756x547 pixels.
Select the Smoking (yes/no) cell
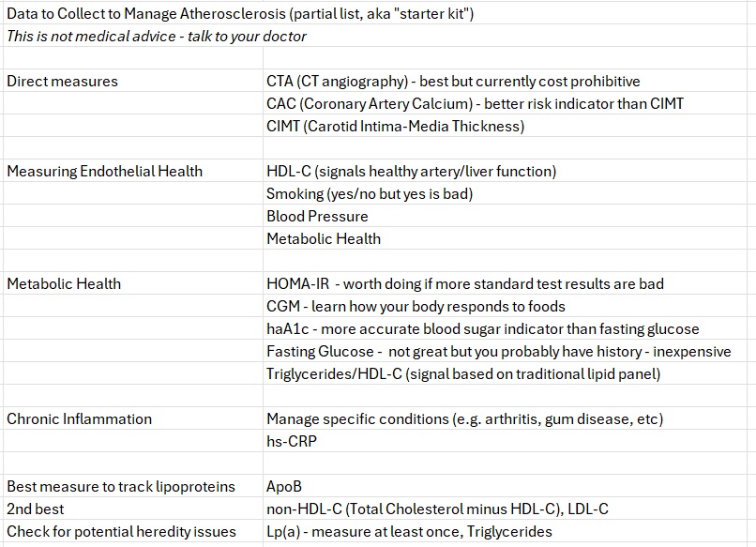[x=370, y=193]
